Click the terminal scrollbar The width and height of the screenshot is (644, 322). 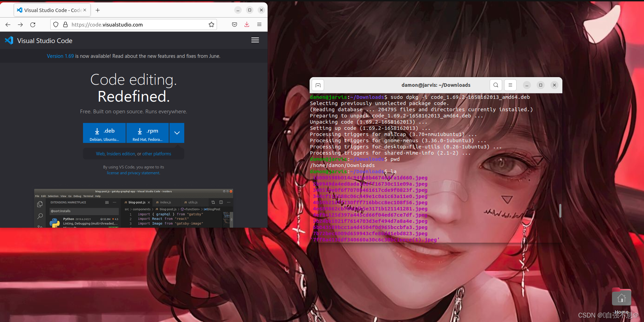[x=560, y=210]
